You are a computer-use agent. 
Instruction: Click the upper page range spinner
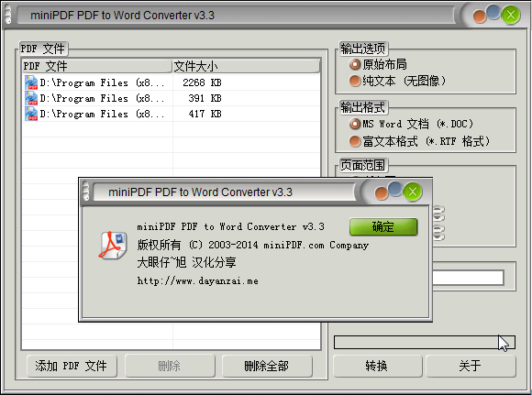point(438,214)
